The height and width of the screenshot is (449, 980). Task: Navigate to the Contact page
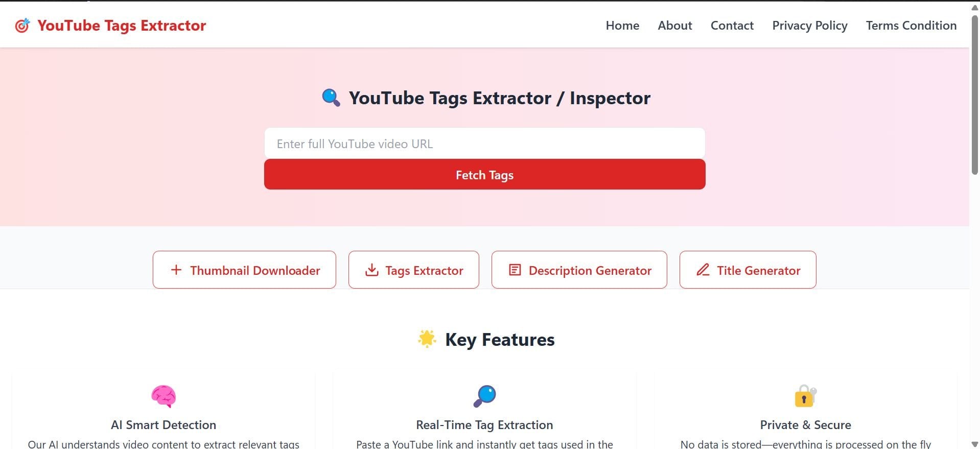click(732, 25)
